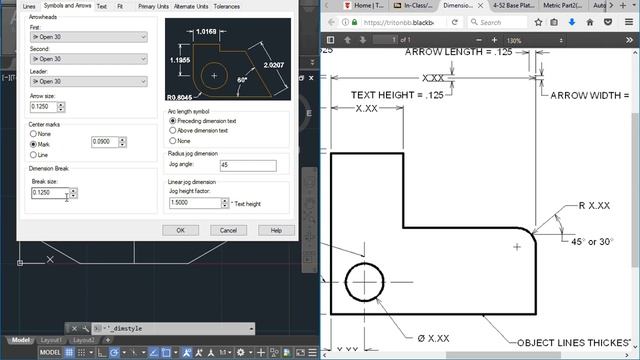Toggle ortho mode in AutoCAD status bar
This screenshot has width=640, height=360.
tap(102, 352)
